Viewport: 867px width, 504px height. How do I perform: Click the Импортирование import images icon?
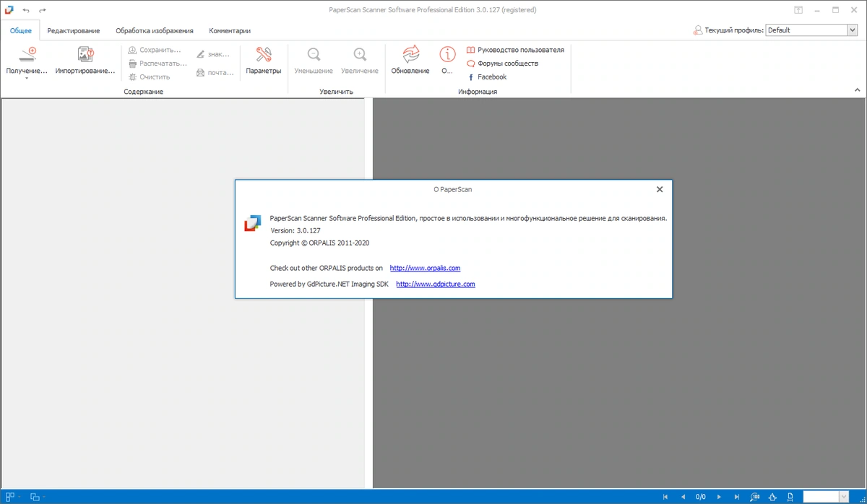coord(86,54)
